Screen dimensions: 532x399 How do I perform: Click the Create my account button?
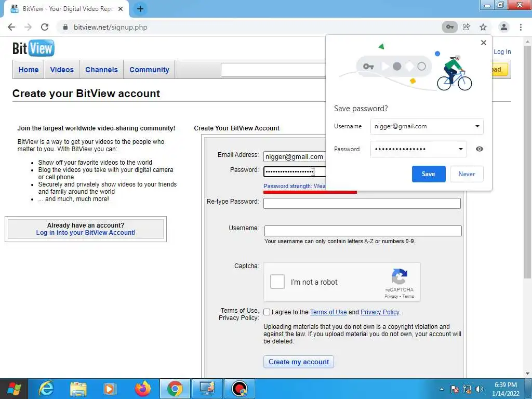[x=299, y=362]
